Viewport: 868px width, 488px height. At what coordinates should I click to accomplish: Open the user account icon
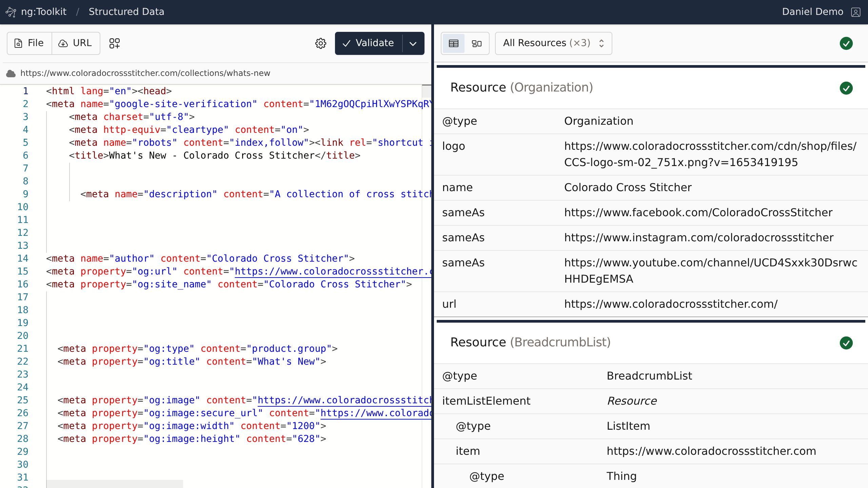[856, 12]
